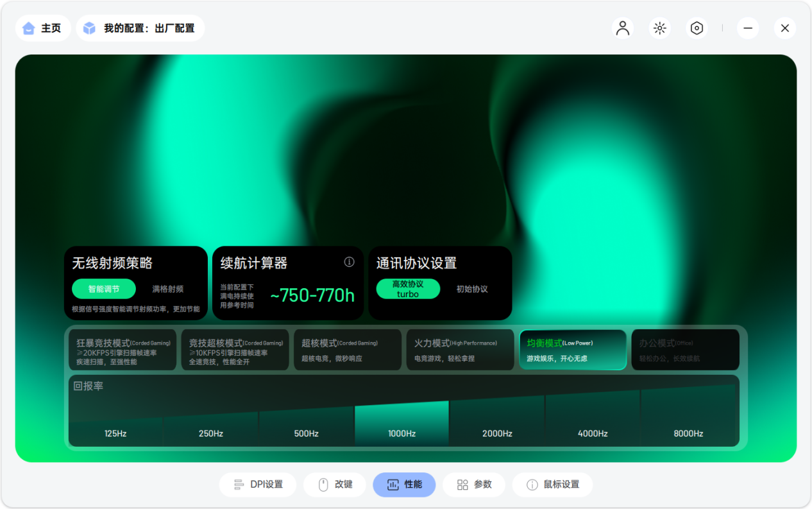The image size is (812, 509).
Task: Open the 参数 tab at the bottom
Action: click(474, 485)
